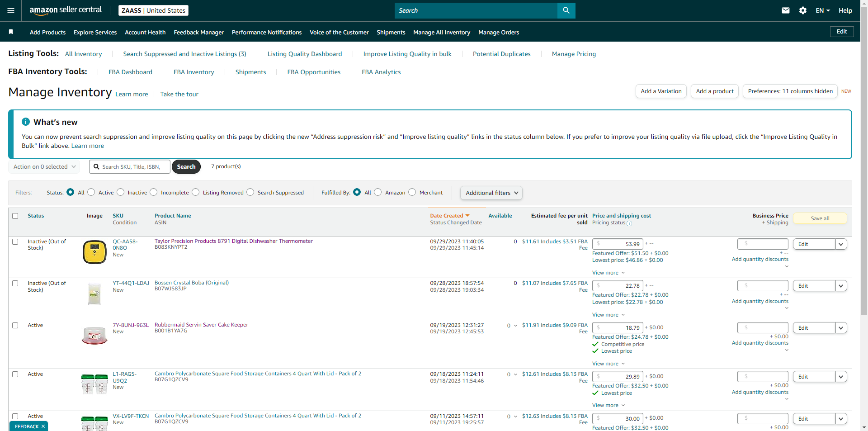Open the Listing Quality Dashboard tab
This screenshot has width=868, height=431.
305,54
